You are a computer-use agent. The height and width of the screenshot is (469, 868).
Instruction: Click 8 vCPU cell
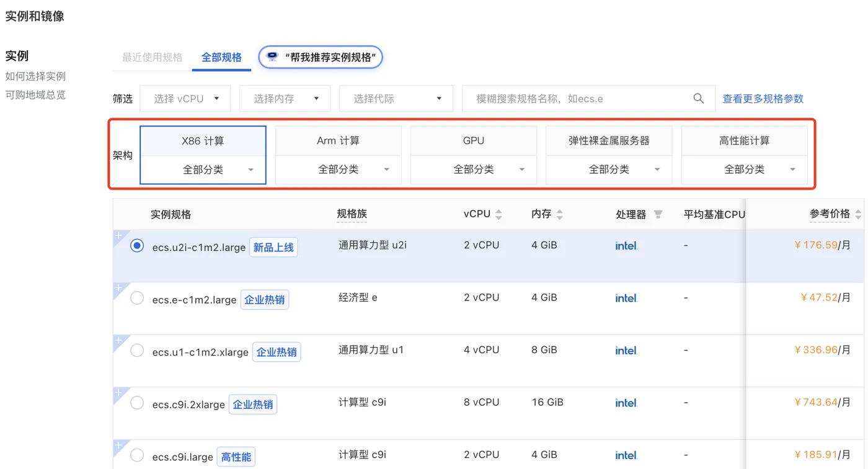(481, 403)
